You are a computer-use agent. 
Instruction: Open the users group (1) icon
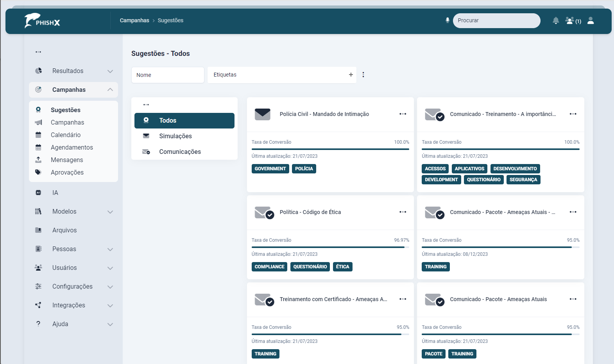pyautogui.click(x=573, y=21)
